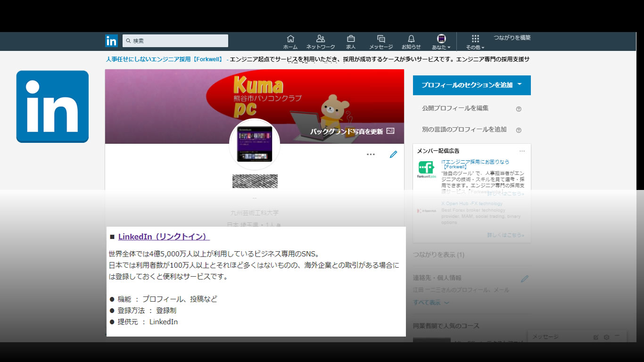Screen dimensions: 644x362
Task: Expand プロフィールのセクションを追加 dropdown button
Action: point(472,85)
